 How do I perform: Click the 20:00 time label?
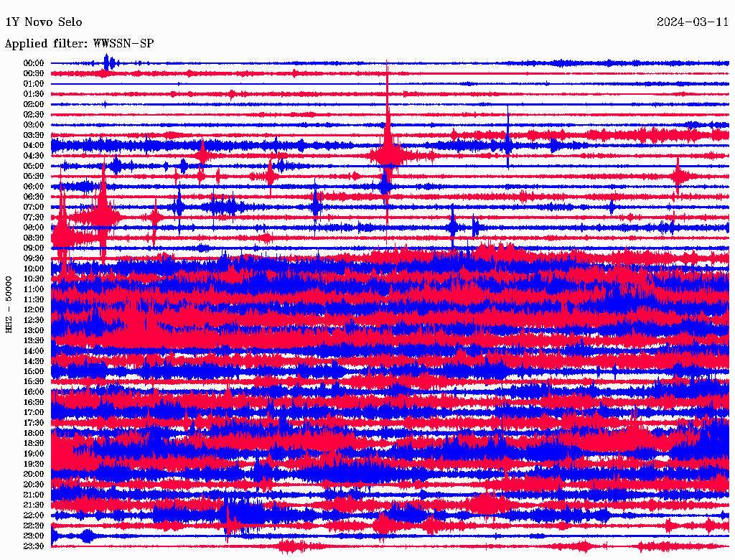[34, 474]
